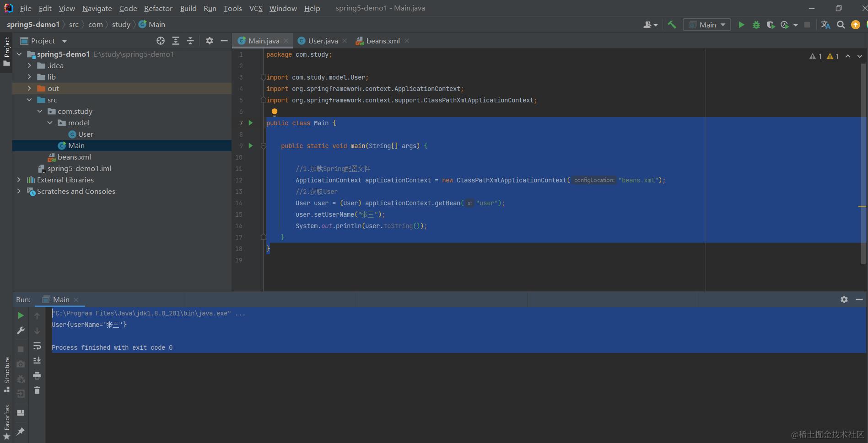Click the warnings count indicator in the editor

pos(824,56)
